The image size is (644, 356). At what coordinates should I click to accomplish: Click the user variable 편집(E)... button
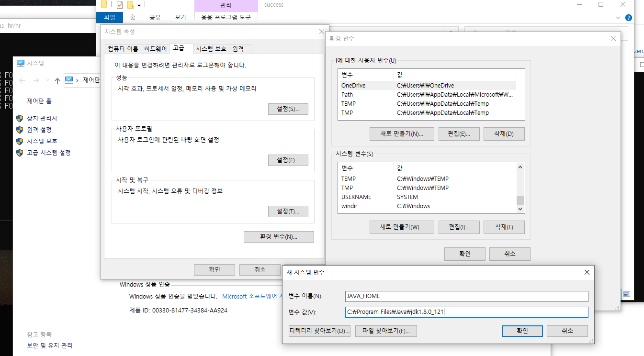459,133
